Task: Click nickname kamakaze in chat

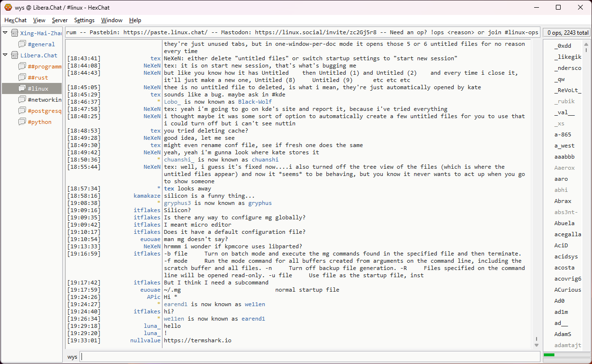Action: click(147, 196)
